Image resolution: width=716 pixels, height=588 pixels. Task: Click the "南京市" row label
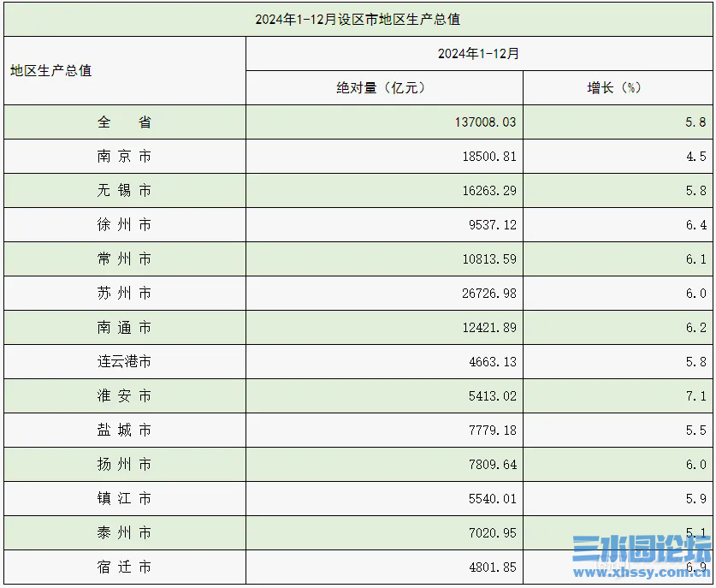pyautogui.click(x=124, y=157)
